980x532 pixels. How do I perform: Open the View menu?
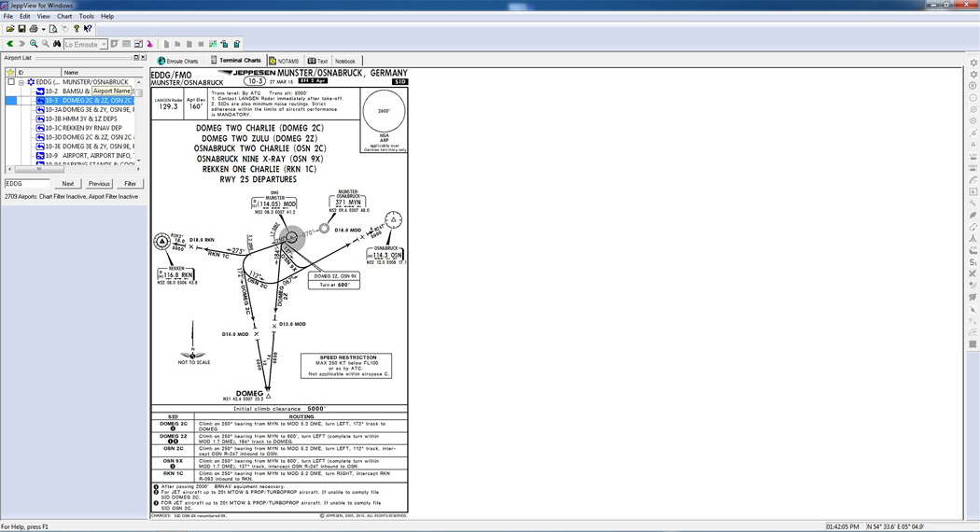[x=44, y=16]
